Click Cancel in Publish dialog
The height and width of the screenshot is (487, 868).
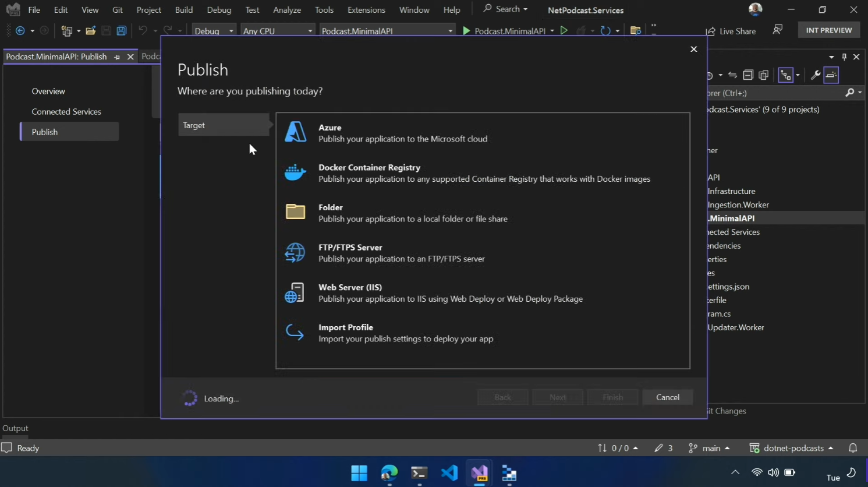667,397
